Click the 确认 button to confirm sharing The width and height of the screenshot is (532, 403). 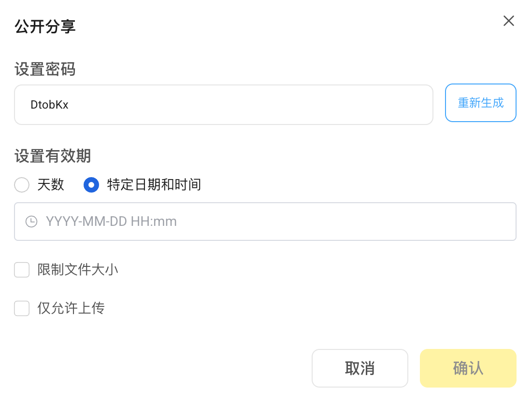point(468,368)
